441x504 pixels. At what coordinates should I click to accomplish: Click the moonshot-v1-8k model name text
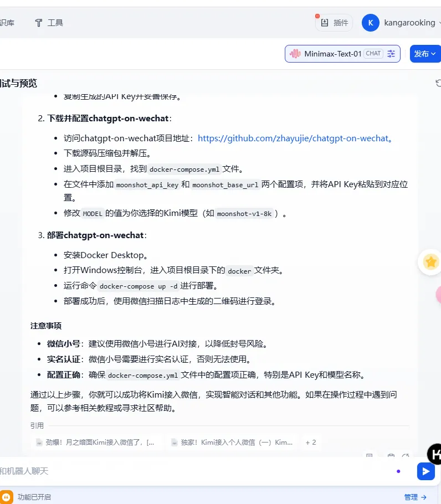click(x=244, y=214)
